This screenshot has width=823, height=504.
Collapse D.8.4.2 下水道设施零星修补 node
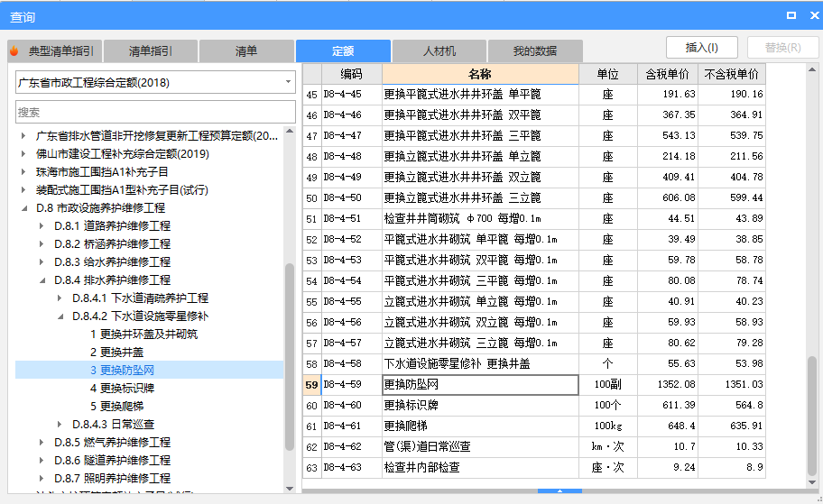pos(60,316)
